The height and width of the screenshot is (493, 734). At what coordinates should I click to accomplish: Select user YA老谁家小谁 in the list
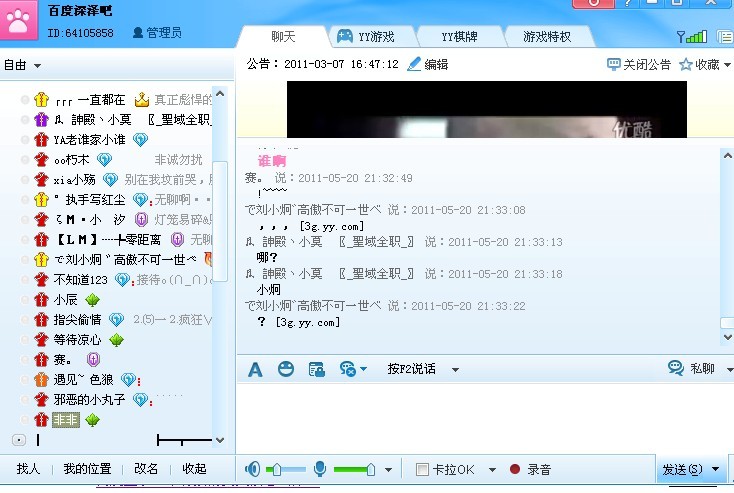click(89, 140)
